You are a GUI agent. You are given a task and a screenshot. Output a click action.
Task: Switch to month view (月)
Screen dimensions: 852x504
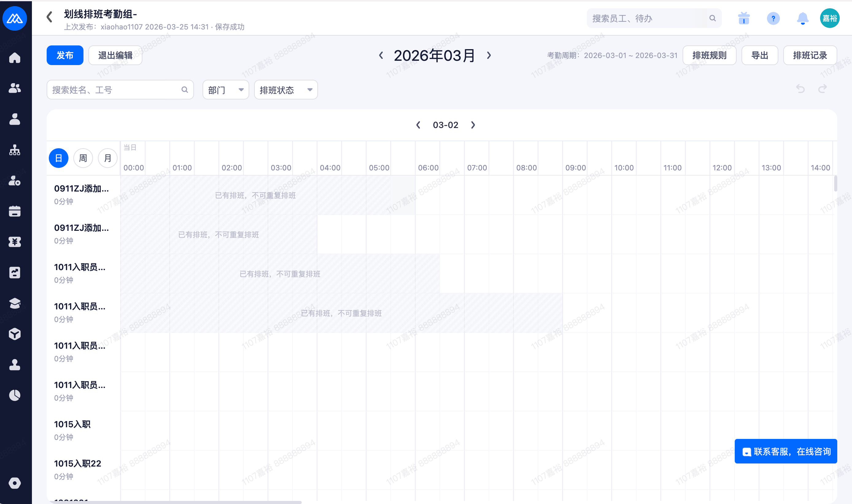(108, 158)
